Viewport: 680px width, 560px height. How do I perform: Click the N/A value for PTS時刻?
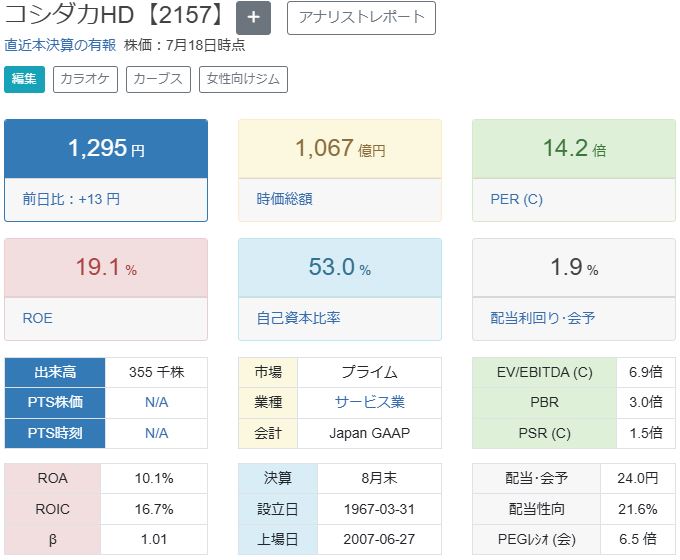tap(157, 433)
